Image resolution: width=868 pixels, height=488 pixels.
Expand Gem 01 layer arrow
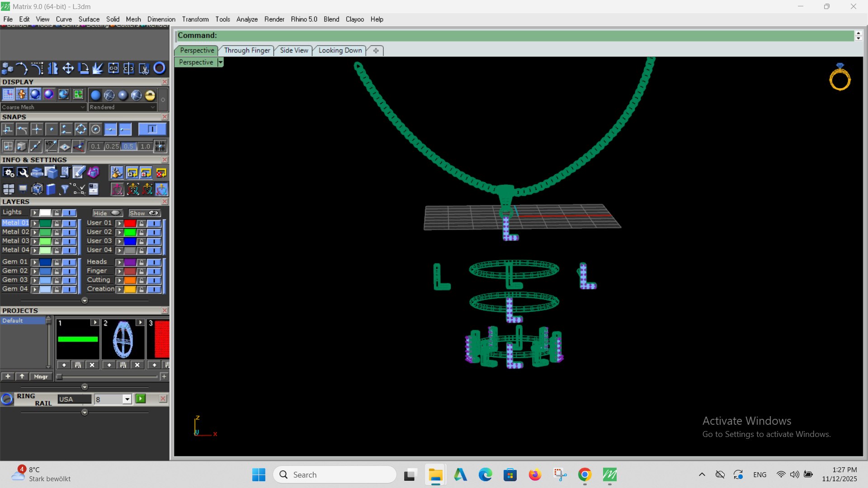coord(34,262)
